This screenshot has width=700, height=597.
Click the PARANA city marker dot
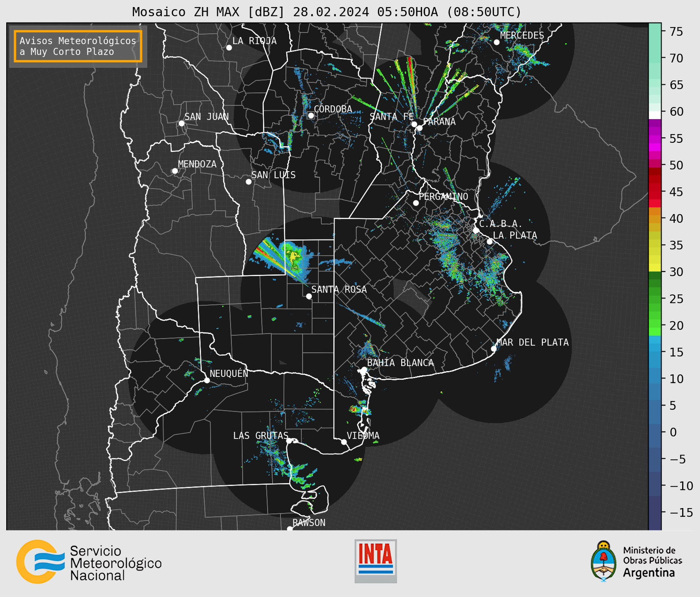click(x=420, y=128)
